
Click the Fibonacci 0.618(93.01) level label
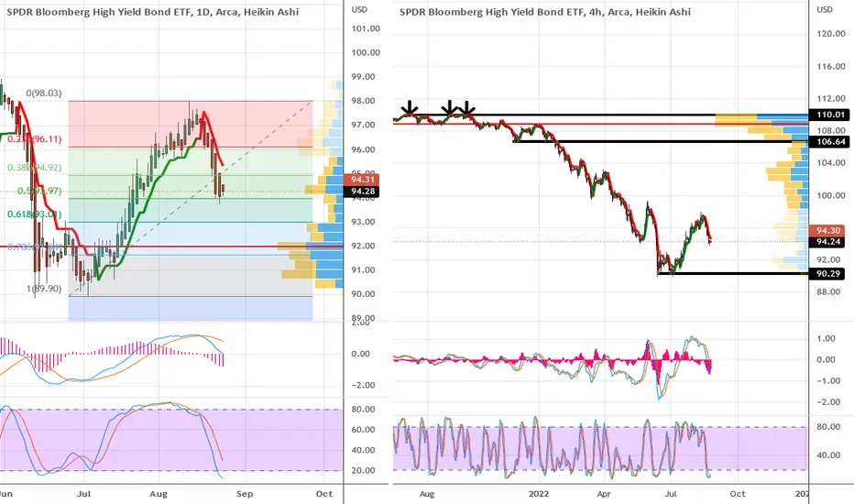[x=34, y=214]
